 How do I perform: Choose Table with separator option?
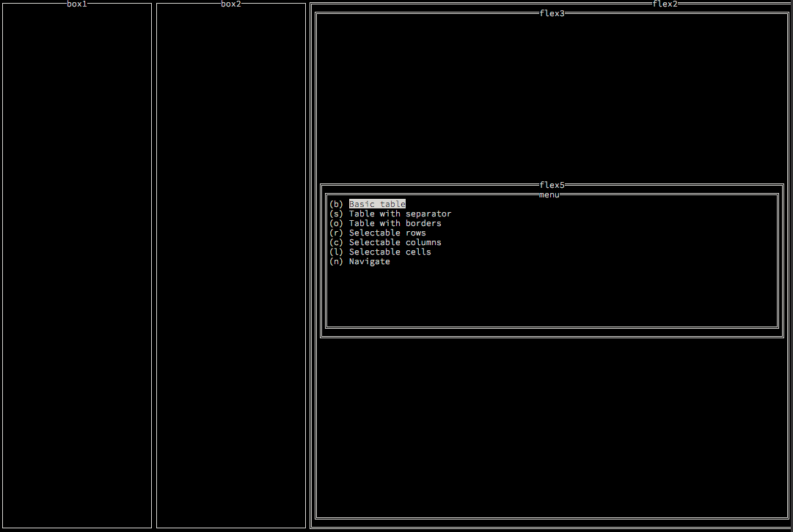click(x=400, y=214)
